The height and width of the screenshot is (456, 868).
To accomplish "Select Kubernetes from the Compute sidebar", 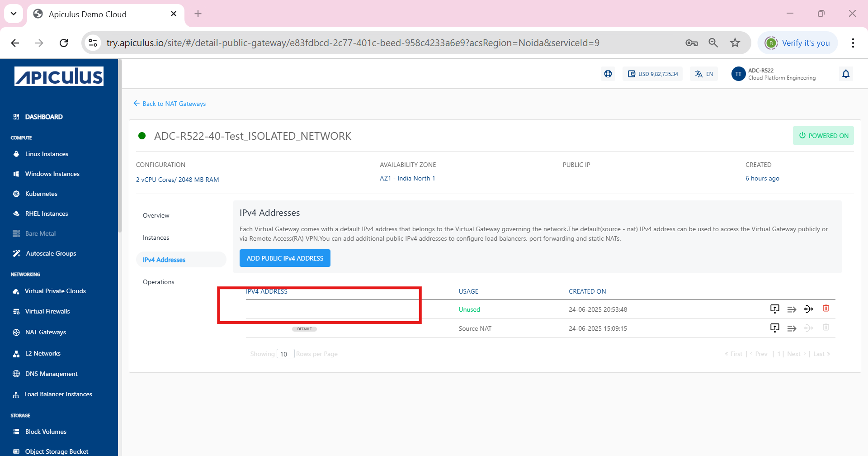I will [x=41, y=194].
